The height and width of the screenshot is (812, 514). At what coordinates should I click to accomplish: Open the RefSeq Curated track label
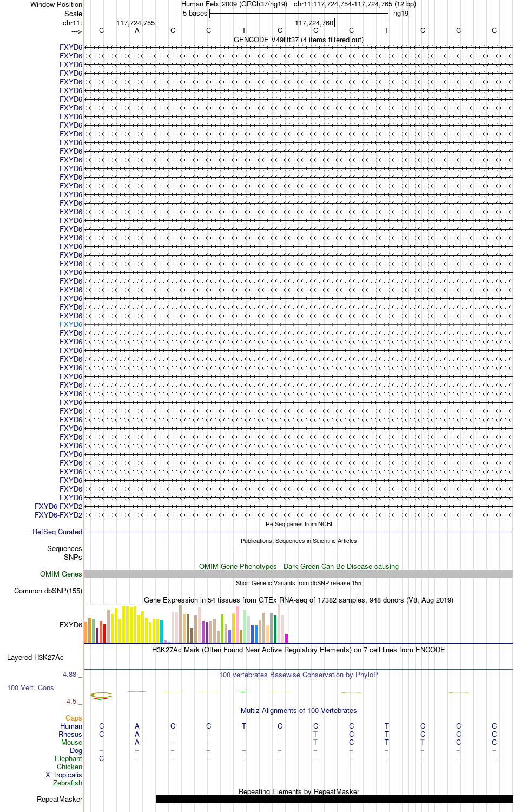point(57,532)
